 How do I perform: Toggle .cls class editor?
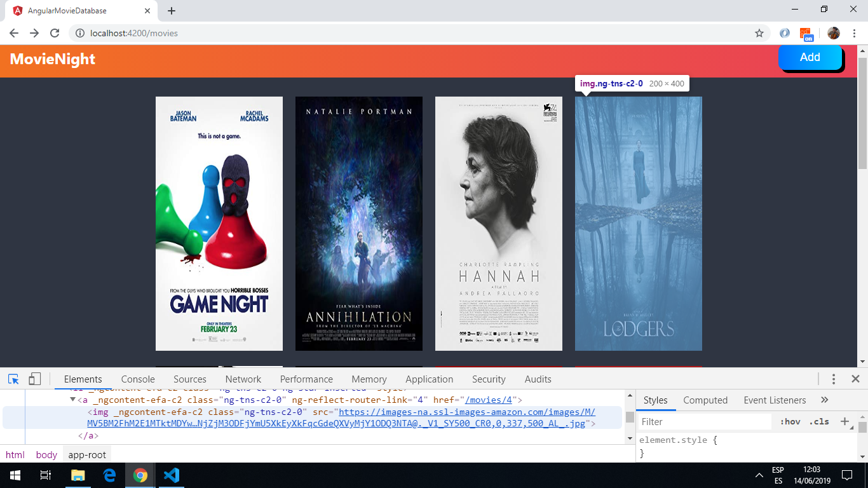[819, 421]
